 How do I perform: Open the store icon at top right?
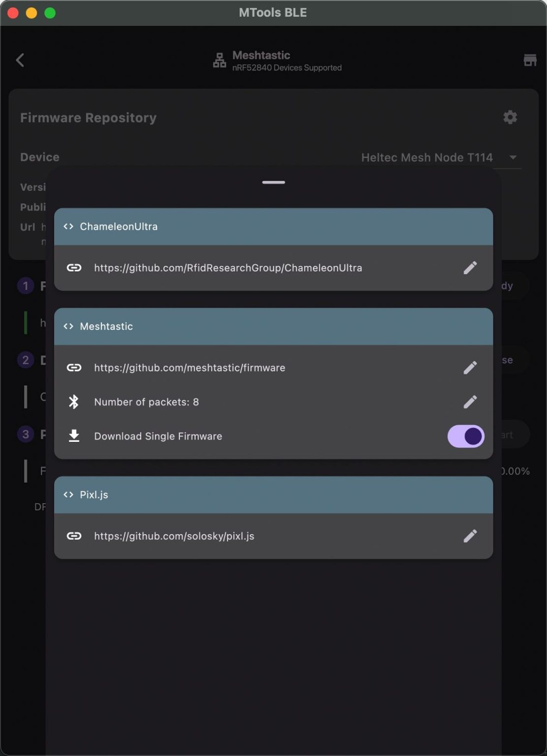pyautogui.click(x=529, y=61)
